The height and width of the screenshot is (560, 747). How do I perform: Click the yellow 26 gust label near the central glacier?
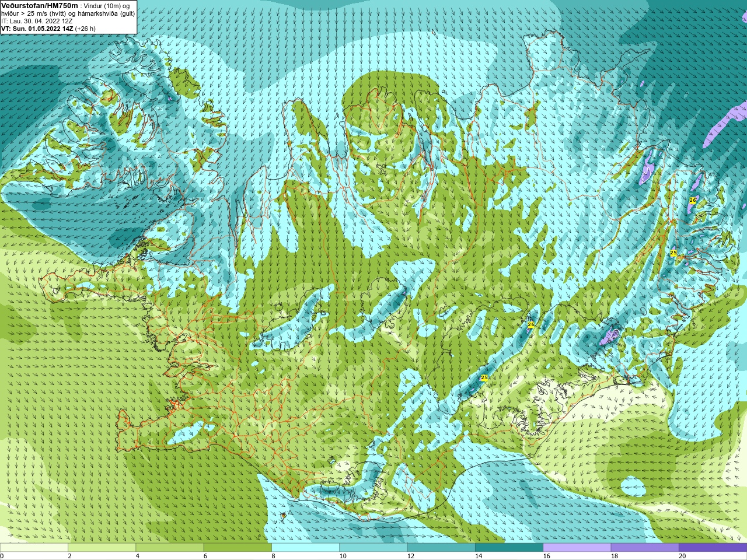(531, 324)
